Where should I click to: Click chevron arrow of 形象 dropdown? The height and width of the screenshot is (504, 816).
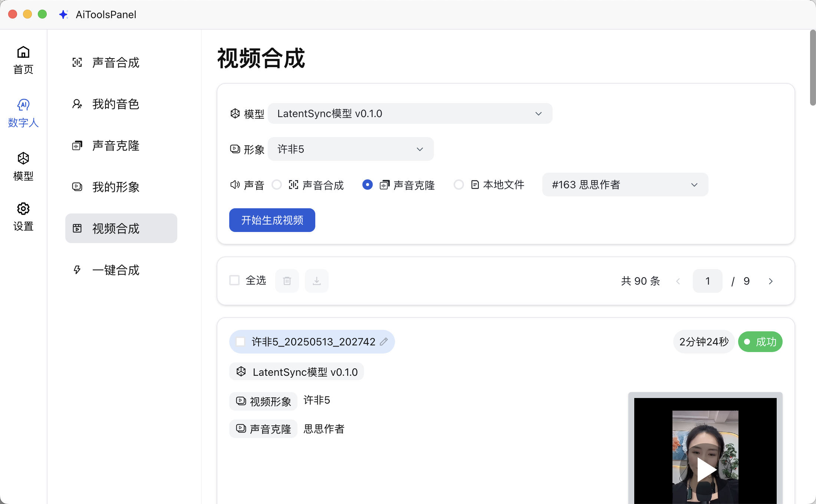(x=420, y=149)
